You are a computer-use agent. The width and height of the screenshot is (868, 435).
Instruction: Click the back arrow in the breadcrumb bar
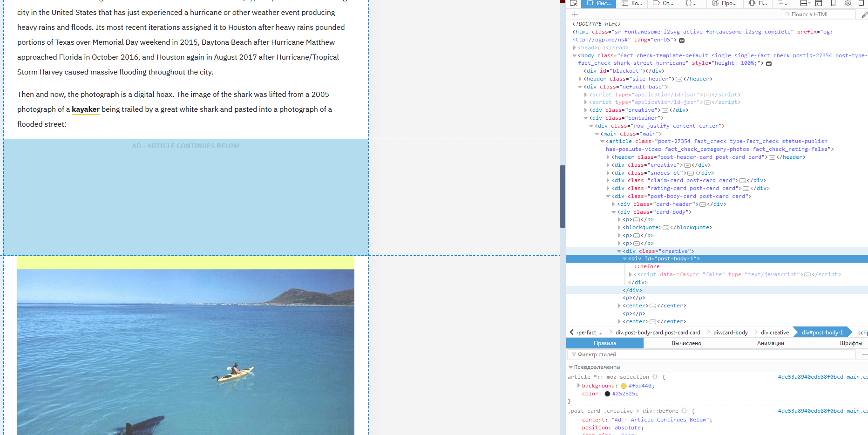[x=571, y=332]
